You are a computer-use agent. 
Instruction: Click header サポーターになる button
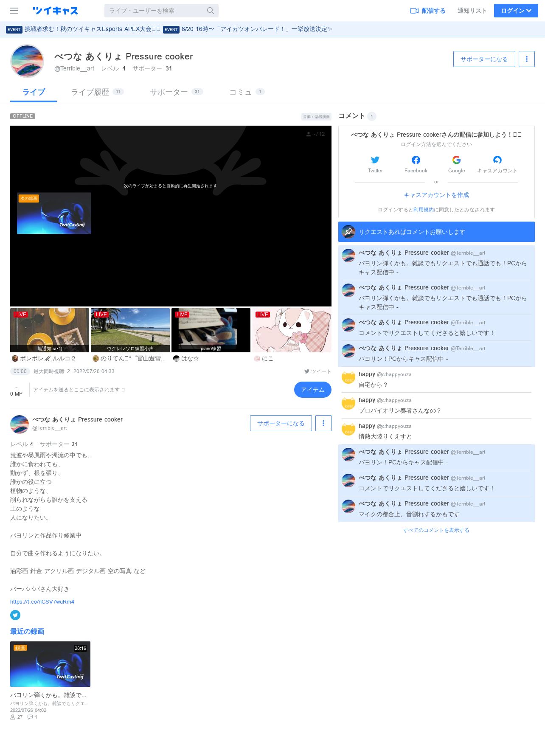pyautogui.click(x=484, y=59)
